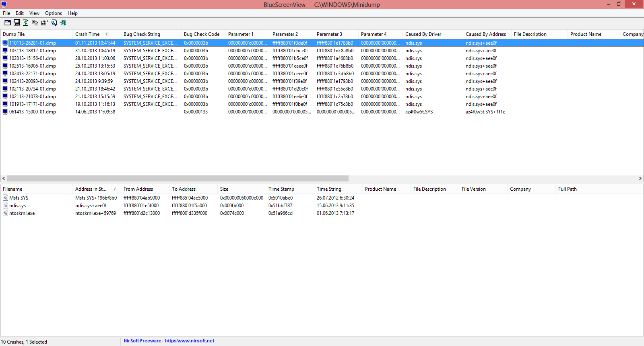Open the File menu
Image resolution: width=644 pixels, height=346 pixels.
(6, 13)
